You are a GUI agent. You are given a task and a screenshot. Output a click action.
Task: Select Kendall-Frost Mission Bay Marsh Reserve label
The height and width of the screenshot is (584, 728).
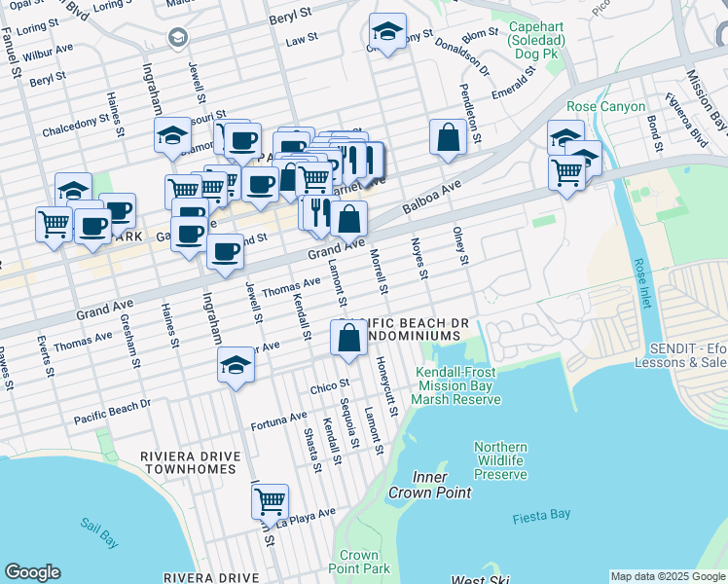(x=455, y=385)
